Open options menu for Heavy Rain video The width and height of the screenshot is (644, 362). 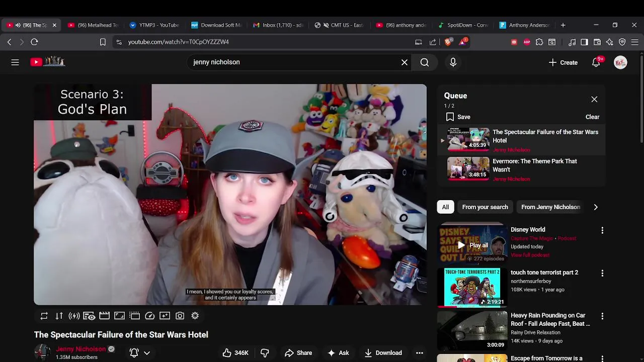click(602, 316)
